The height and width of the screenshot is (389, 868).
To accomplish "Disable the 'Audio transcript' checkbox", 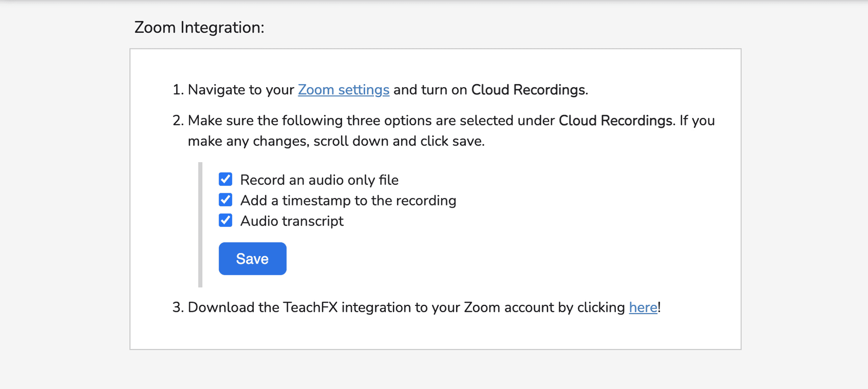I will click(225, 220).
